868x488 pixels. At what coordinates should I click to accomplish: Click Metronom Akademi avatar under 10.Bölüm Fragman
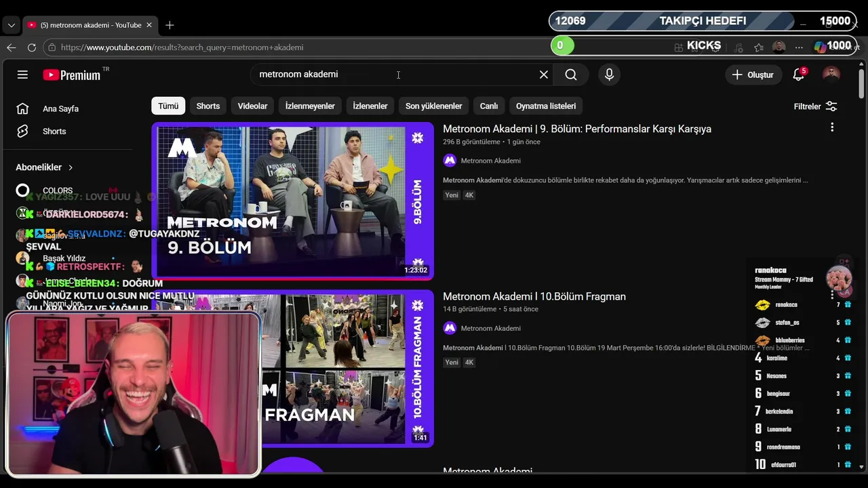pos(450,328)
